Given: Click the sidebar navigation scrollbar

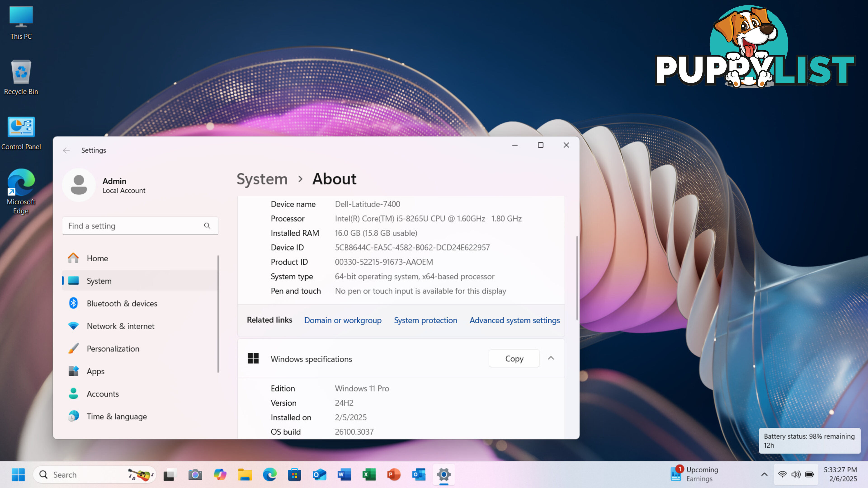Looking at the screenshot, I should tap(218, 314).
